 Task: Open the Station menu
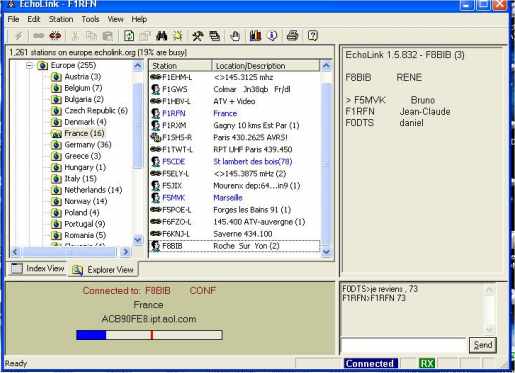(x=61, y=19)
